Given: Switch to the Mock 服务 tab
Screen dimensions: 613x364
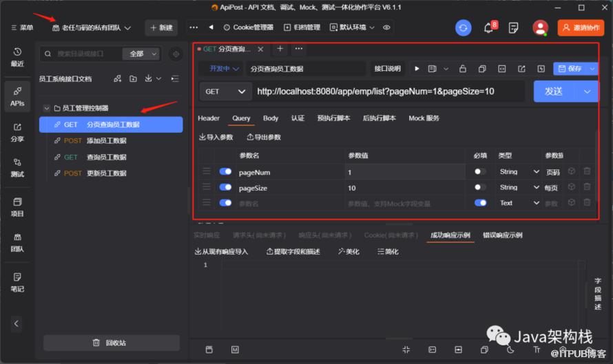Looking at the screenshot, I should point(424,118).
